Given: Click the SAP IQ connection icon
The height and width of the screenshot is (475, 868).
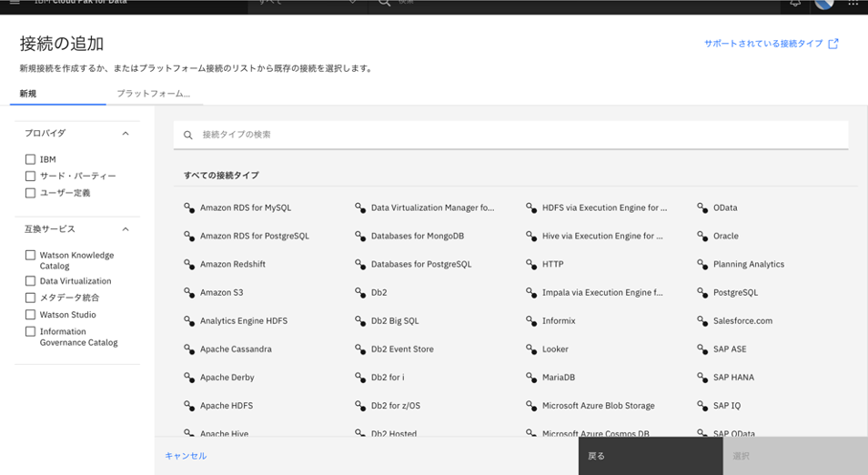Looking at the screenshot, I should click(x=702, y=405).
